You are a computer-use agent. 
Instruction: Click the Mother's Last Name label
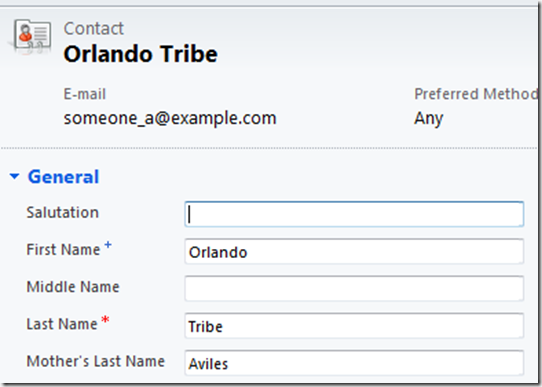tap(96, 361)
